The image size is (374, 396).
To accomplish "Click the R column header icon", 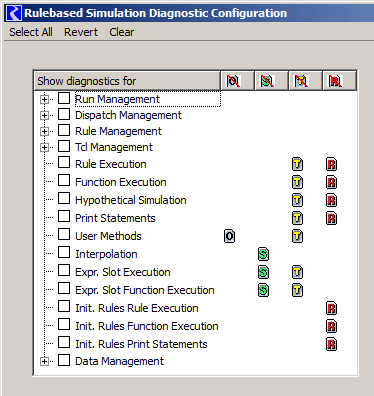I will 335,81.
